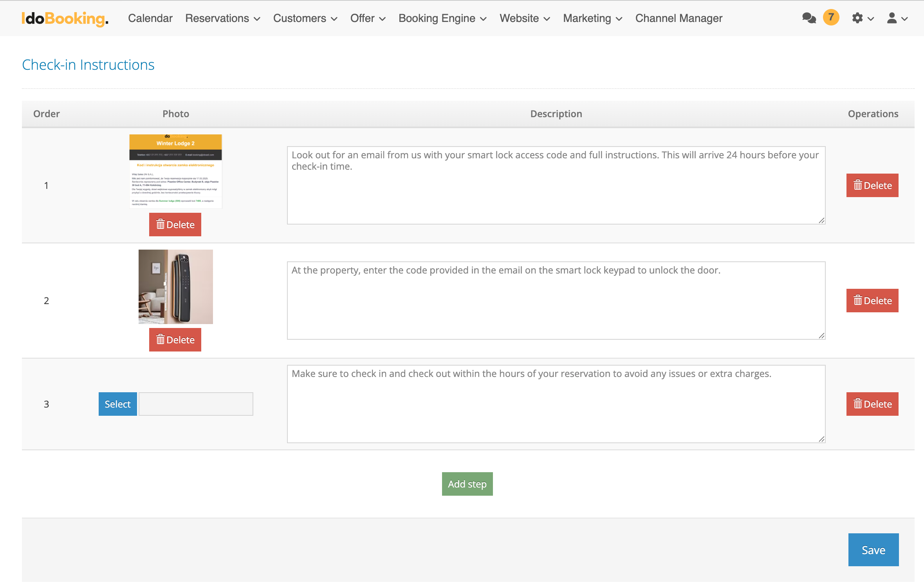Click the orange notification badge showing 7
The width and height of the screenshot is (924, 587).
click(831, 17)
